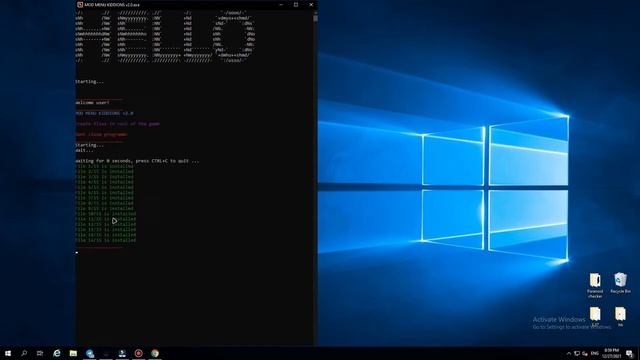Click the 'welcome user!' line

tap(93, 102)
